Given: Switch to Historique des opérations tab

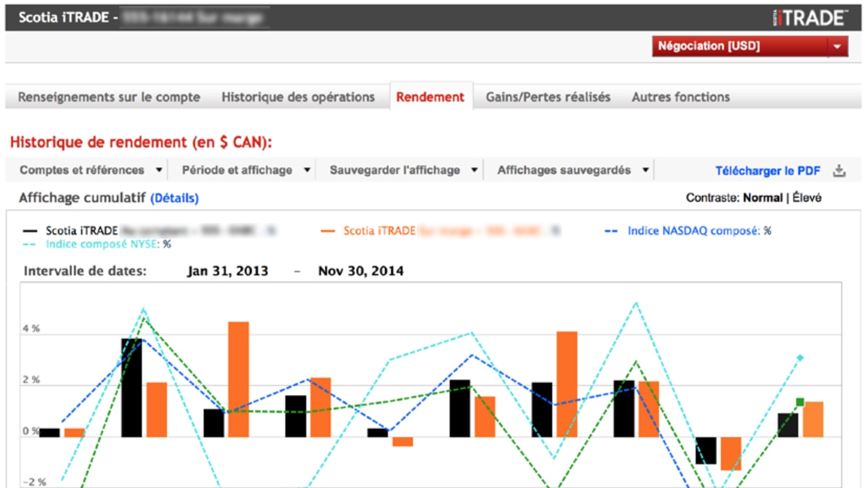Looking at the screenshot, I should click(x=298, y=97).
